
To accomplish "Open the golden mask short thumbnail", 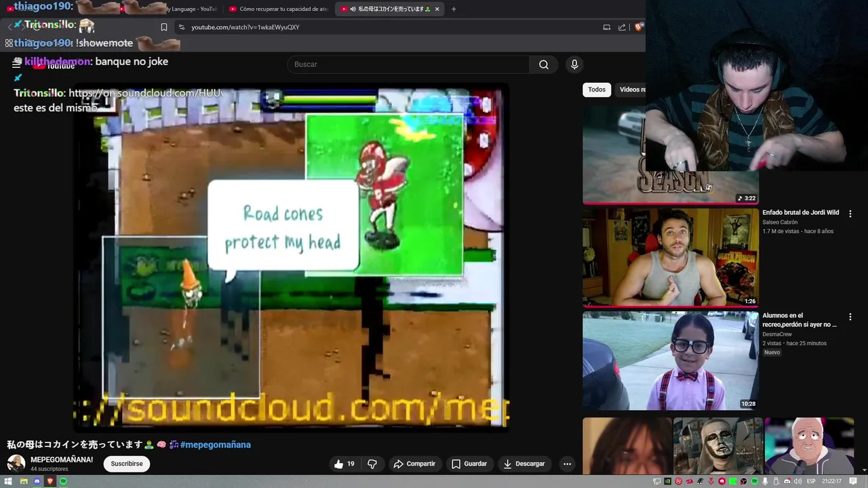I will point(718,446).
